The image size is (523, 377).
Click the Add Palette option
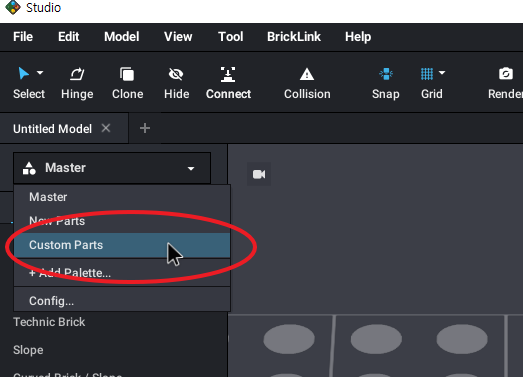pyautogui.click(x=122, y=273)
